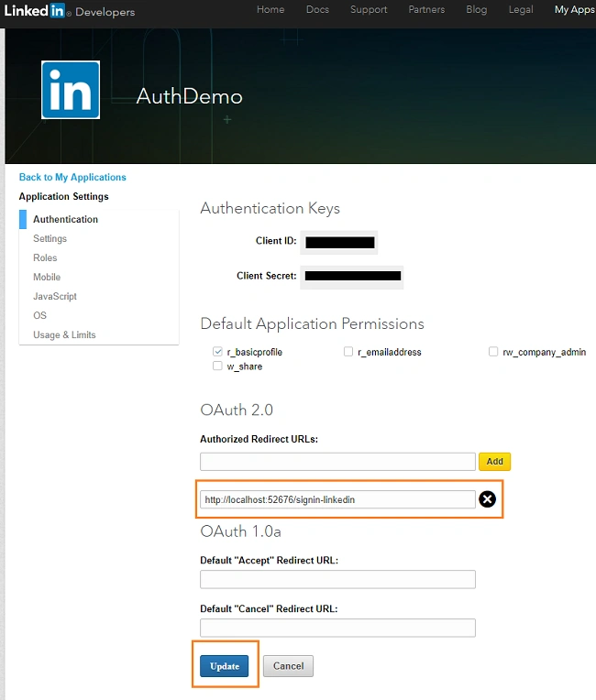Uncheck the r_basicprofile permission
Image resolution: width=596 pixels, height=700 pixels.
(x=217, y=352)
